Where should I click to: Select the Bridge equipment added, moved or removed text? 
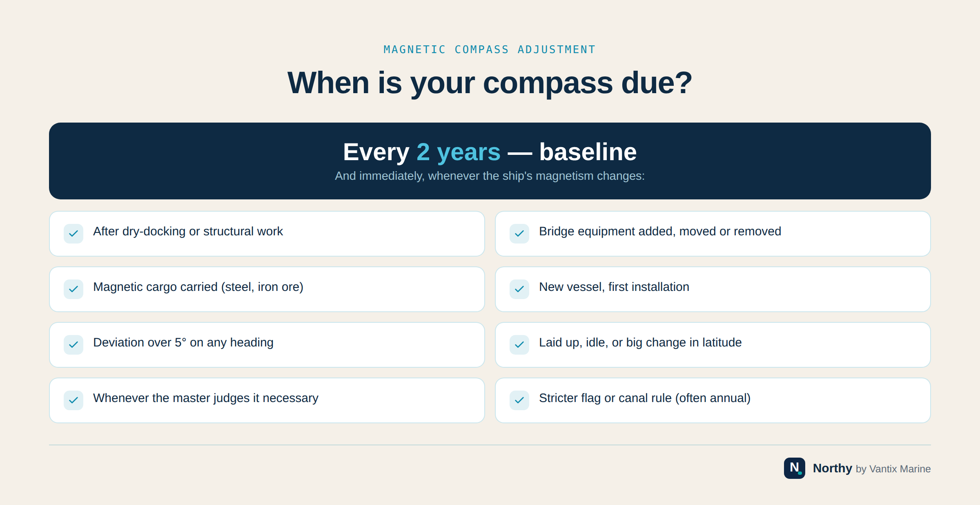(660, 231)
